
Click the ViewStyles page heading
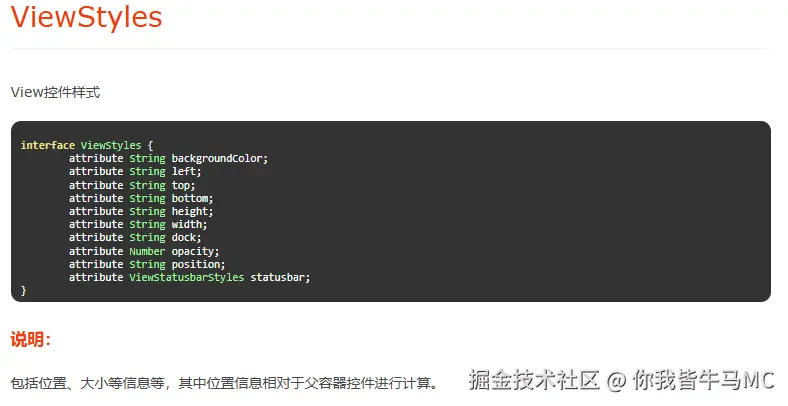pyautogui.click(x=86, y=17)
